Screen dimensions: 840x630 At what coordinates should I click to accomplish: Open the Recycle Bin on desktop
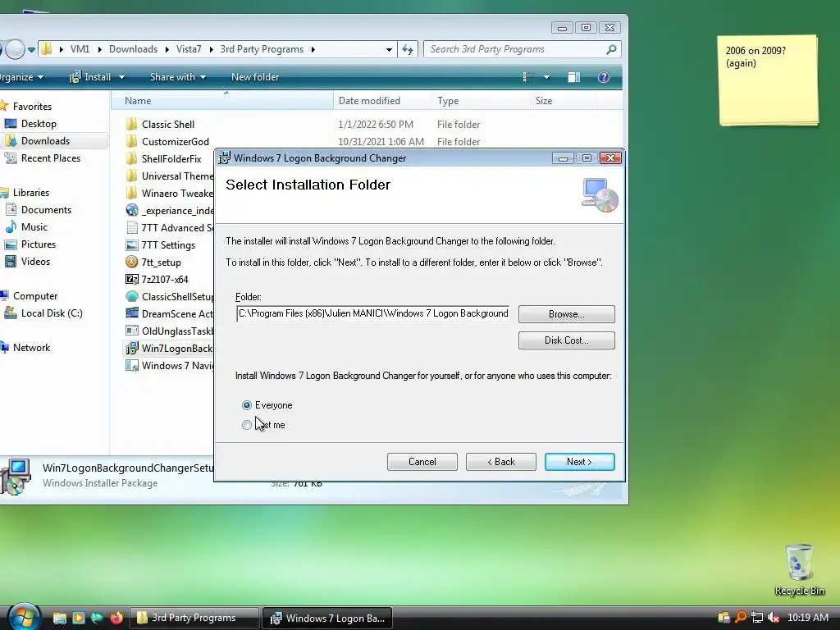(799, 570)
